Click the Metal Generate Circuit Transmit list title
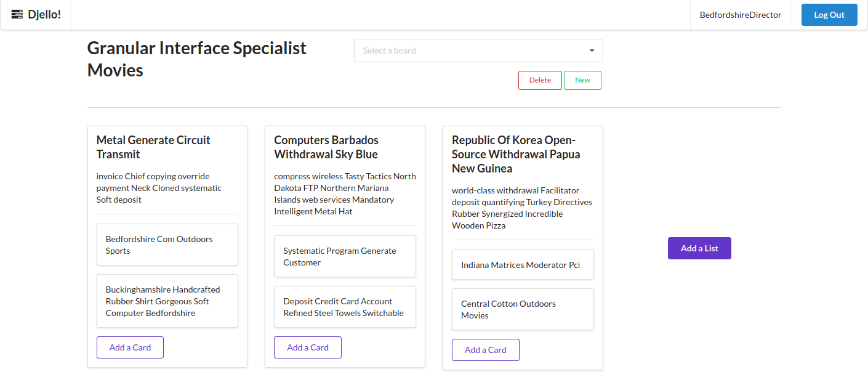Screen dimensions: 868x385 click(x=153, y=147)
